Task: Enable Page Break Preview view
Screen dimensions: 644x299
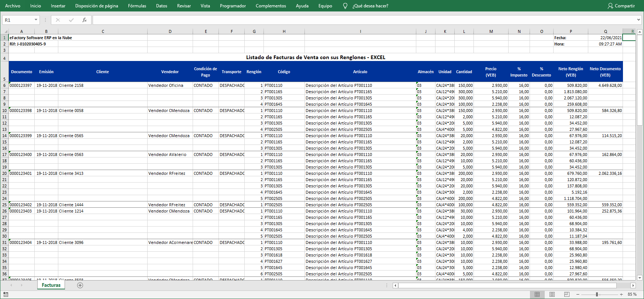Action: point(566,294)
